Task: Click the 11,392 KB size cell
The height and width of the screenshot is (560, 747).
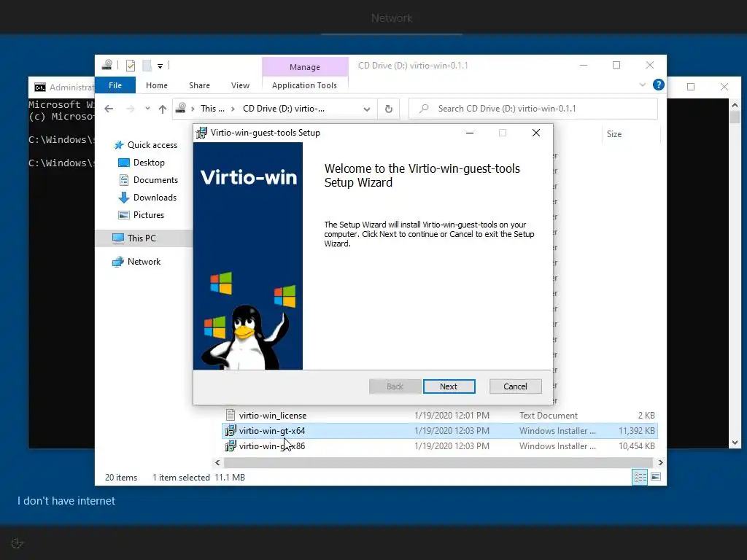Action: pos(636,430)
